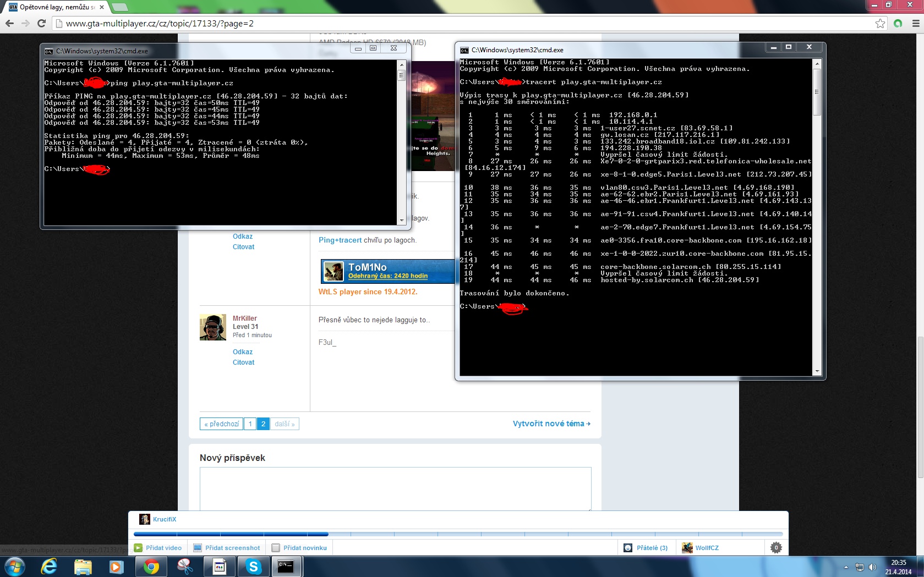Viewport: 924px width, 577px height.
Task: Click 'Vytvořit nové téma' link
Action: coord(551,424)
